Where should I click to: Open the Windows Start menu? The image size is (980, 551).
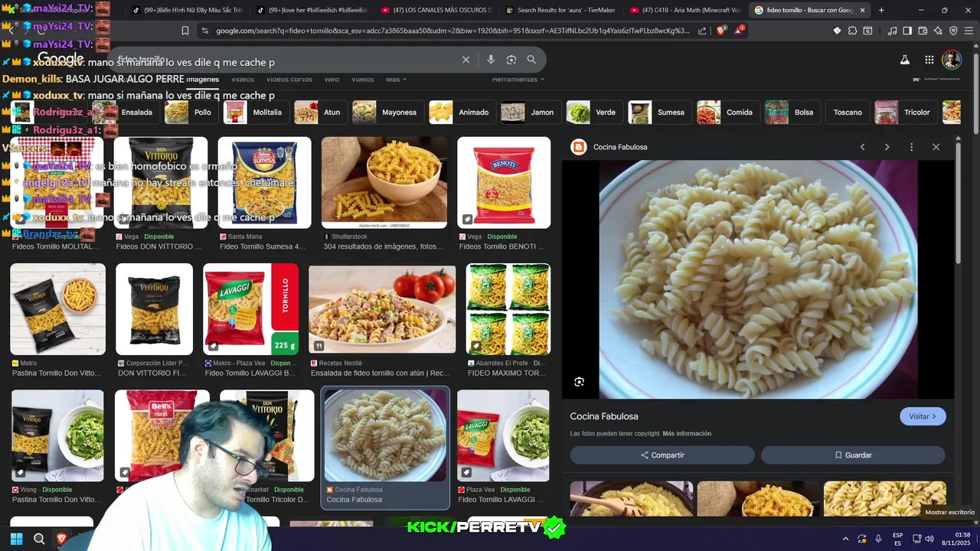(16, 539)
